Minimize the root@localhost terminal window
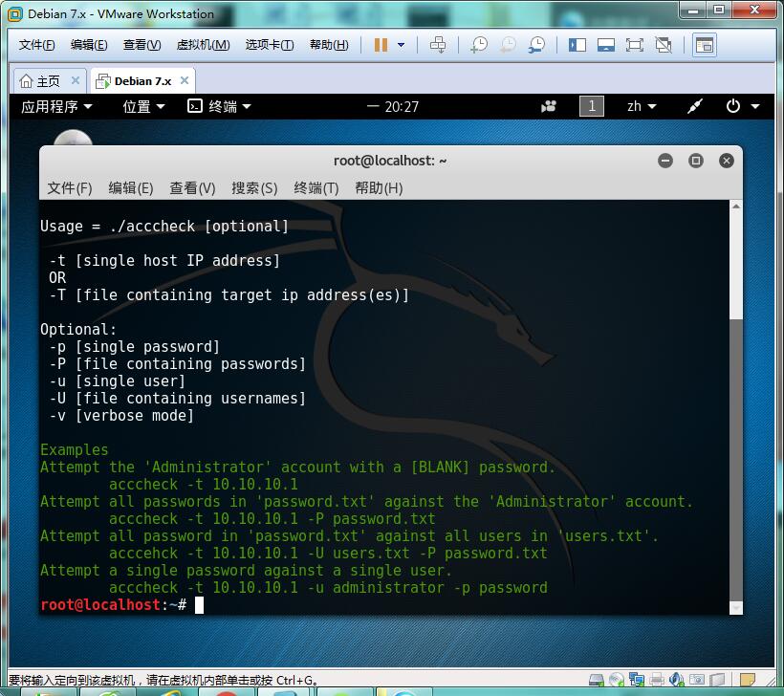Image resolution: width=784 pixels, height=696 pixels. click(665, 161)
